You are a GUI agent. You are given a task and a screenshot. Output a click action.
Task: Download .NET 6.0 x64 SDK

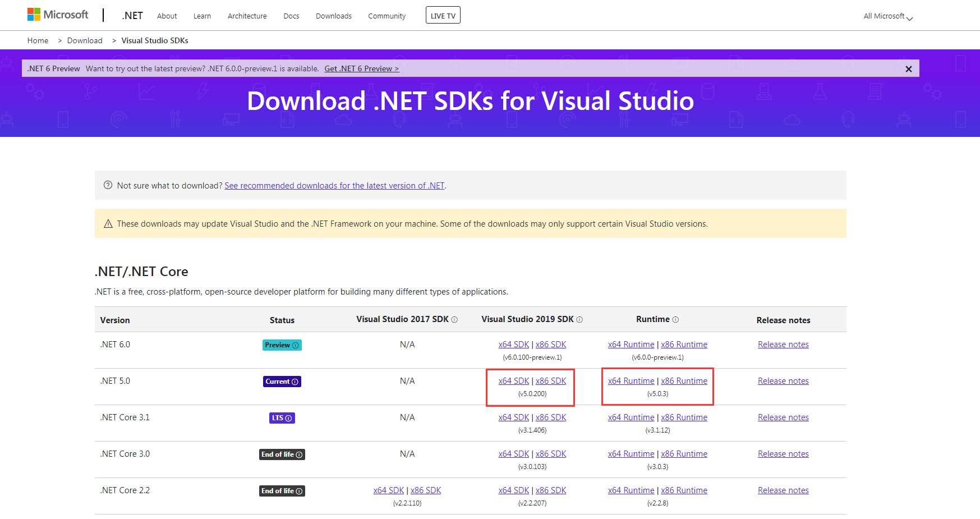click(514, 345)
